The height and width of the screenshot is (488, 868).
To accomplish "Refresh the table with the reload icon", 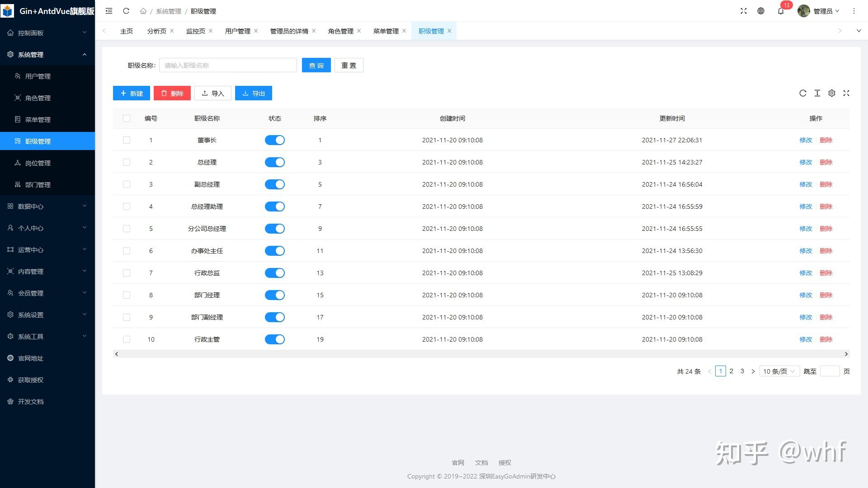I will click(803, 93).
